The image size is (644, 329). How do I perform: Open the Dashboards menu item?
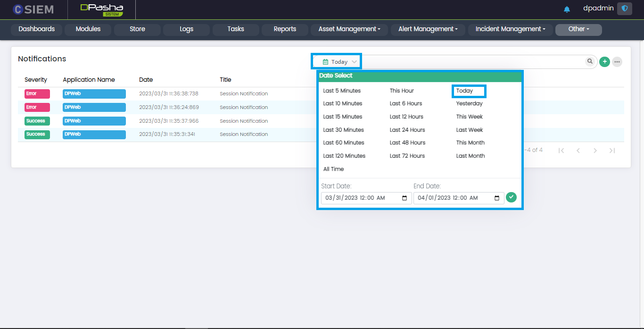click(x=37, y=29)
